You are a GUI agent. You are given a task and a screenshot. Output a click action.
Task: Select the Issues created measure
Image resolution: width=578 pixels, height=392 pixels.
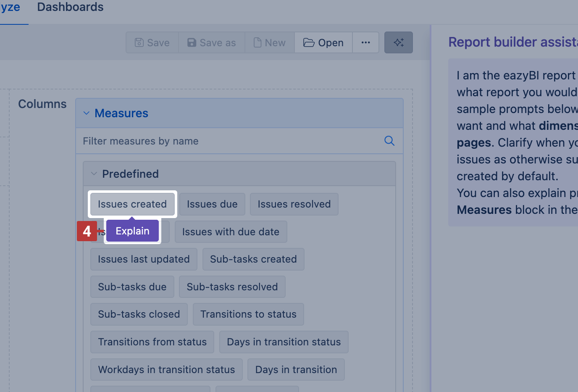[132, 204]
